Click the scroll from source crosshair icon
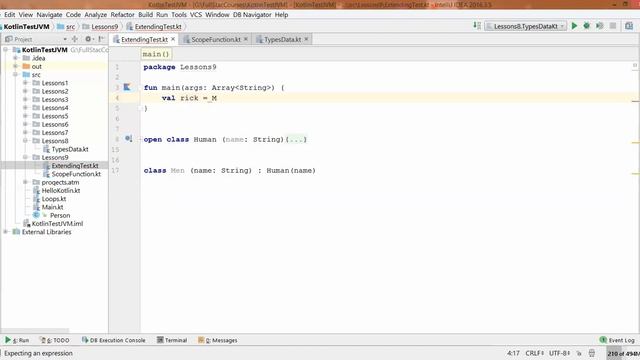Viewport: 640px width, 360px height. coord(75,39)
